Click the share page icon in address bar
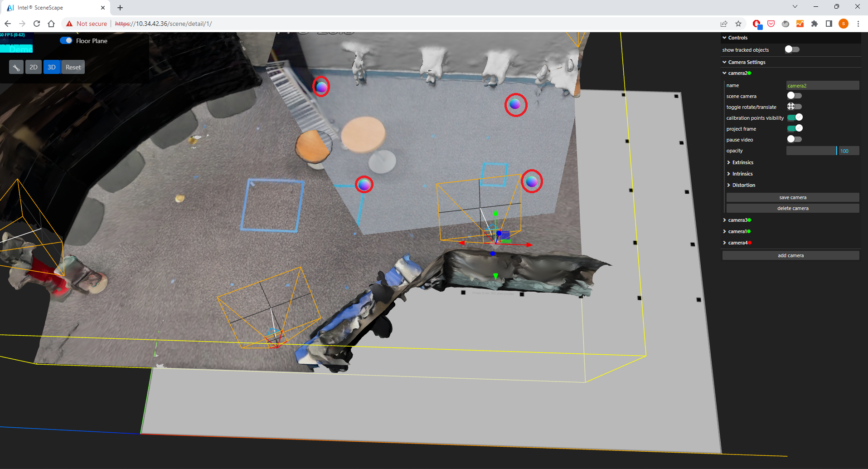This screenshot has width=868, height=469. pos(724,24)
